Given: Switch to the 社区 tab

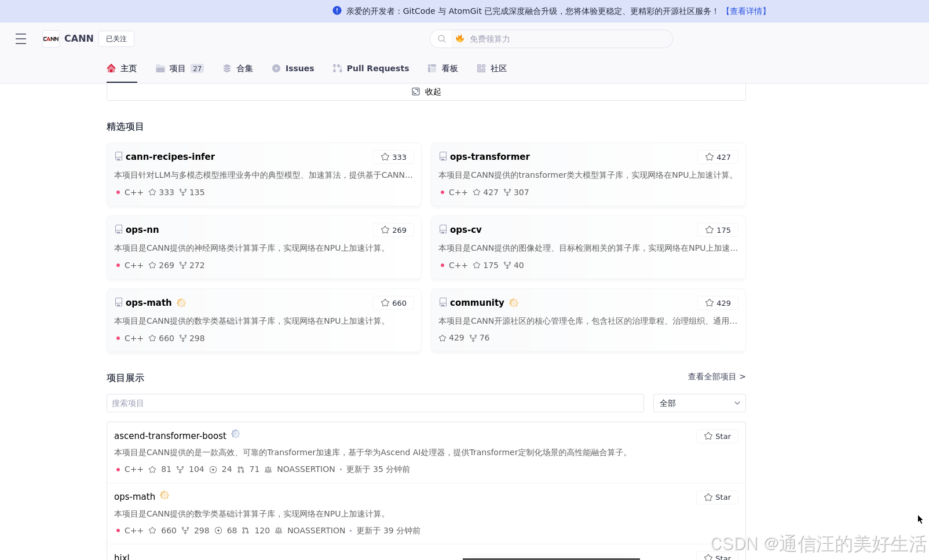Looking at the screenshot, I should click(x=492, y=68).
